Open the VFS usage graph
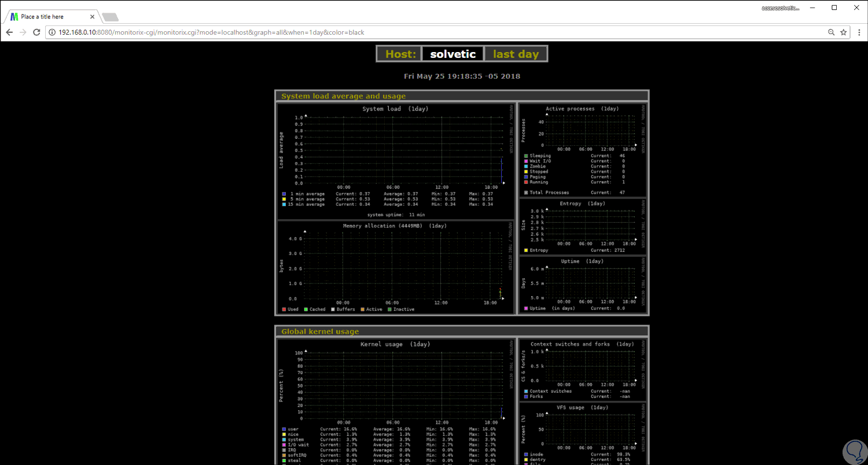Image resolution: width=868 pixels, height=465 pixels. point(583,434)
